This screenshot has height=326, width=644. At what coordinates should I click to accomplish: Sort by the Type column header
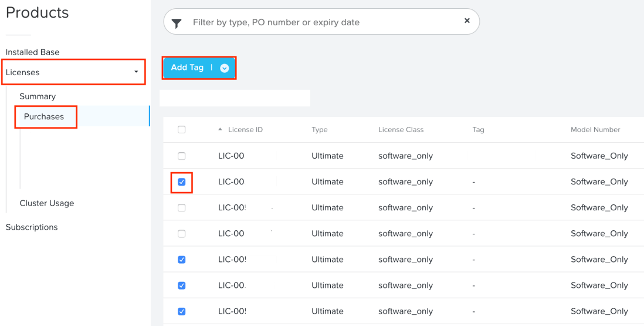[x=319, y=130]
